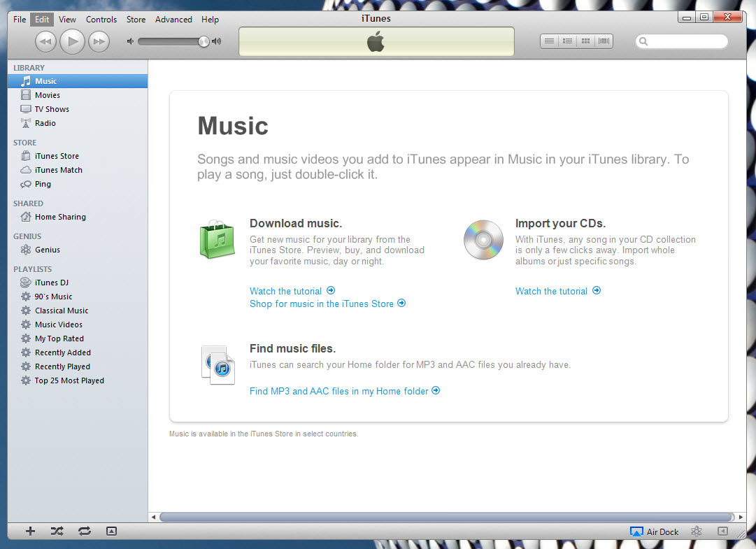Click the music file documents icon
Screen dimensions: 756x549
(x=218, y=365)
